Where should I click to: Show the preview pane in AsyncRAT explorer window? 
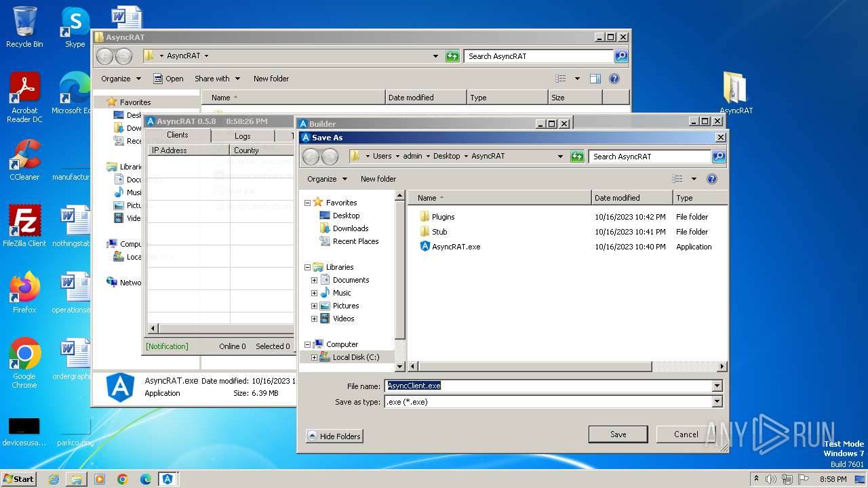(595, 79)
